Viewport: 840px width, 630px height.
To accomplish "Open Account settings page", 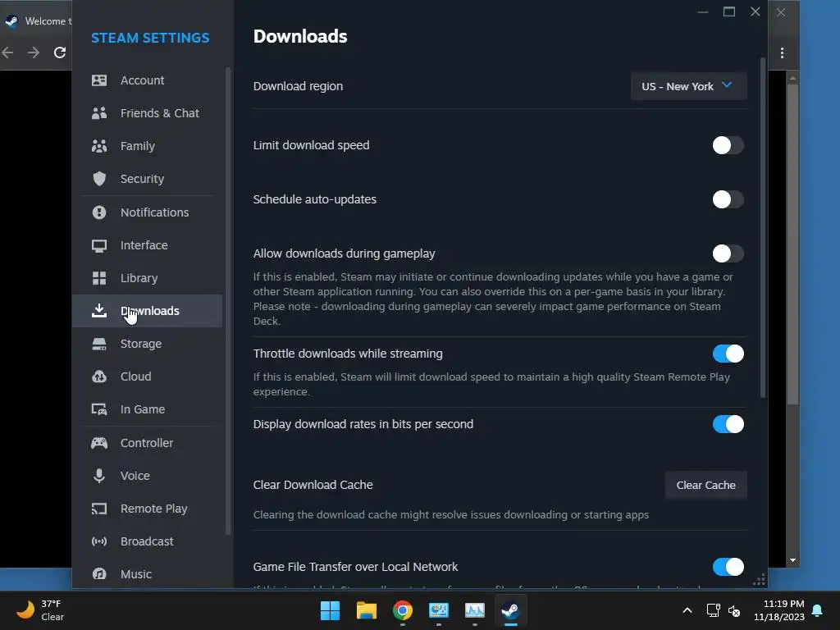I will tap(142, 80).
